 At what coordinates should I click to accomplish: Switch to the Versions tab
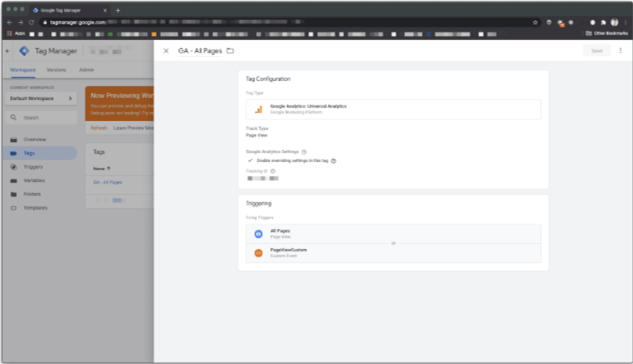56,70
